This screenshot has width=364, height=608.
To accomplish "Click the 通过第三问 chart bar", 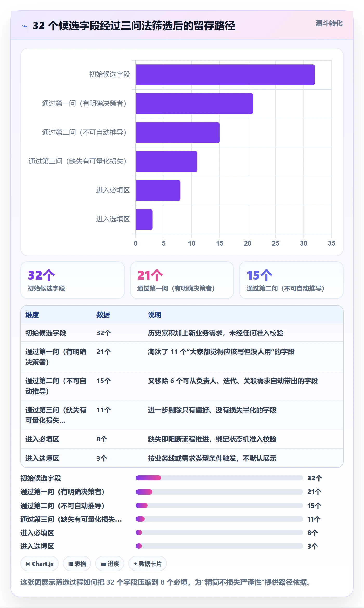I will pos(166,161).
